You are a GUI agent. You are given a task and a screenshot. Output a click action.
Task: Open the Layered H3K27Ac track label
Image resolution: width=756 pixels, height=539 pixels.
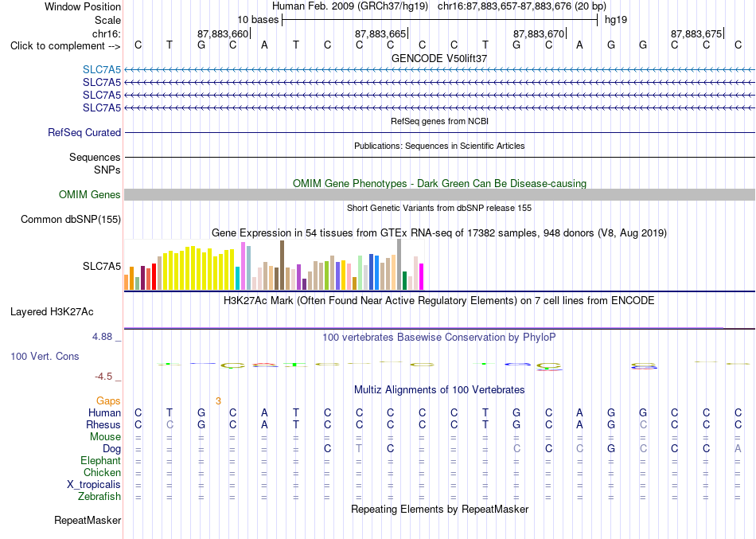[52, 312]
